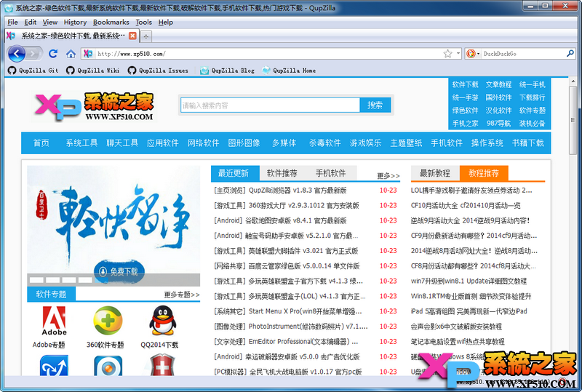Switch to the 最近更新 tab
The height and width of the screenshot is (392, 582).
[x=235, y=173]
